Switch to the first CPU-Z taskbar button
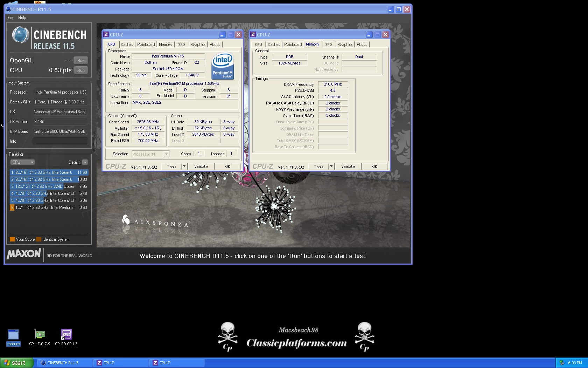The image size is (588, 368). pyautogui.click(x=122, y=363)
